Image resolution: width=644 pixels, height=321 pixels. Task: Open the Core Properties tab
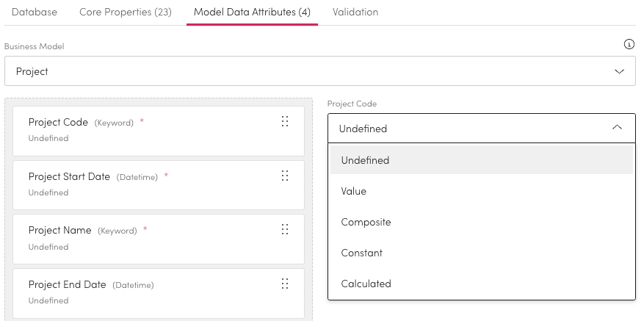125,12
